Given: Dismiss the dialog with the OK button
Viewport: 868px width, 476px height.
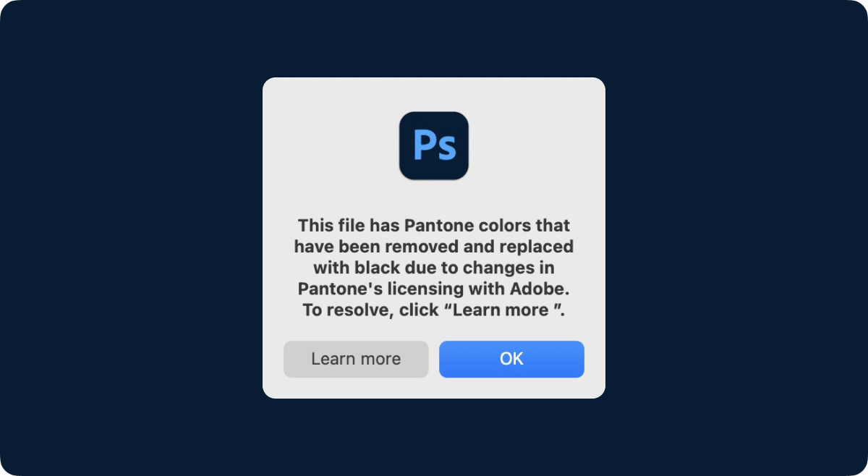Looking at the screenshot, I should (x=511, y=359).
